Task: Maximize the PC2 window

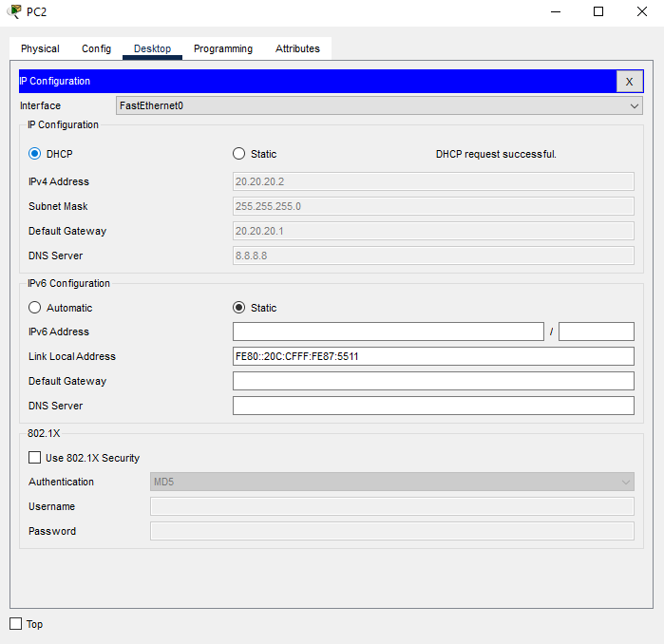Action: (x=598, y=11)
